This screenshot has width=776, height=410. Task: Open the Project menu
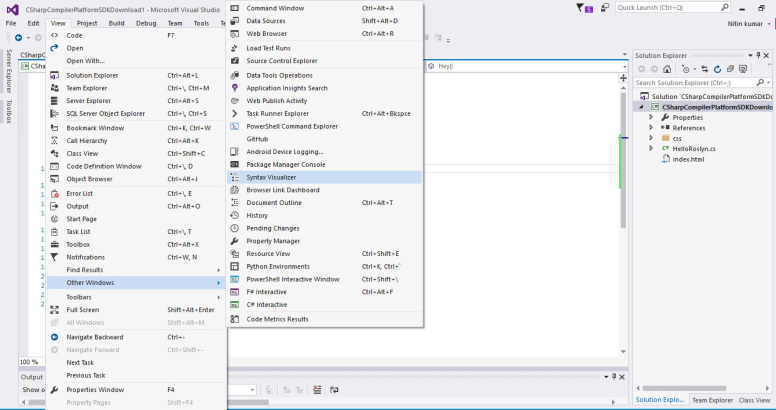pyautogui.click(x=87, y=23)
